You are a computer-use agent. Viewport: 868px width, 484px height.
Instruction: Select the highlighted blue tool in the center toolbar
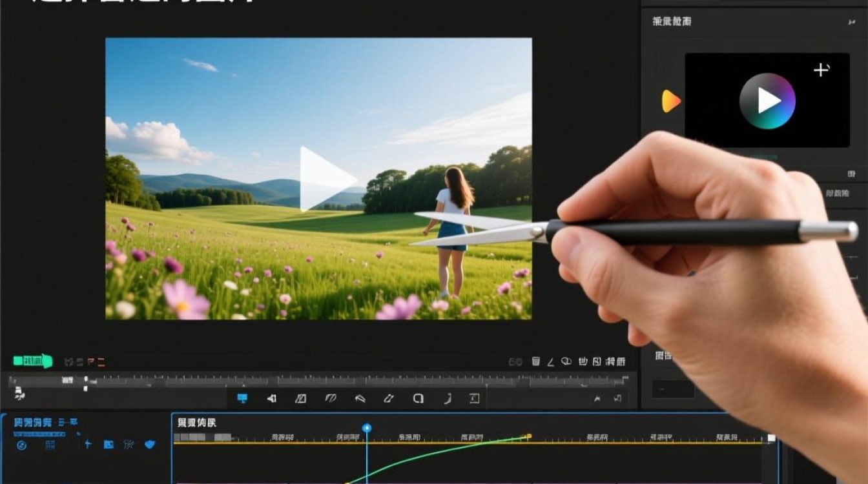pos(242,398)
